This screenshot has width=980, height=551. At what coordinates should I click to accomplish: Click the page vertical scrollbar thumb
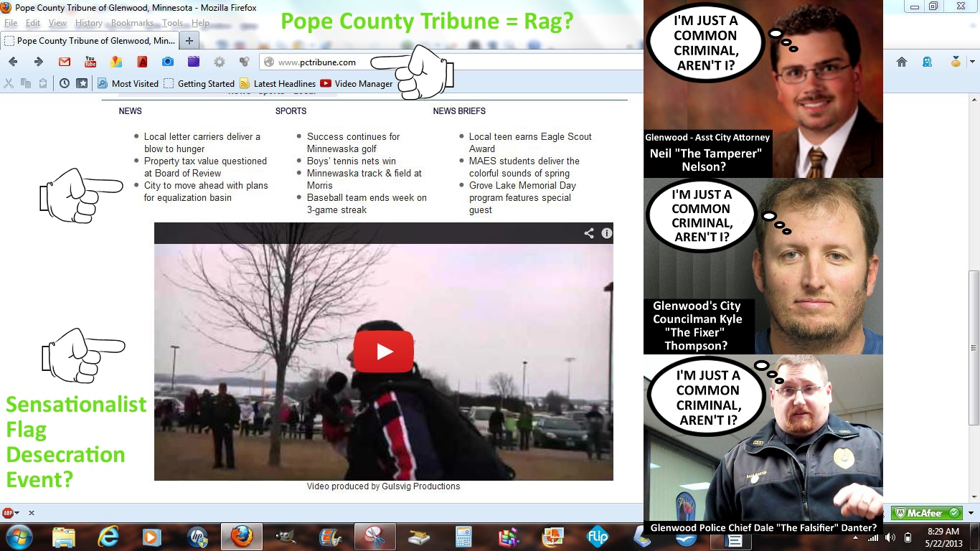(x=974, y=347)
